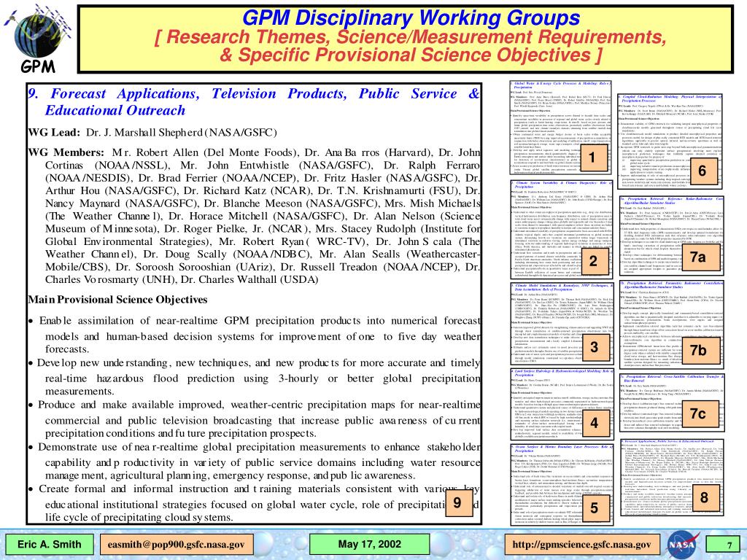747x560 pixels.
Task: Open thumbnail slide numbered 7b
Action: pyautogui.click(x=672, y=325)
